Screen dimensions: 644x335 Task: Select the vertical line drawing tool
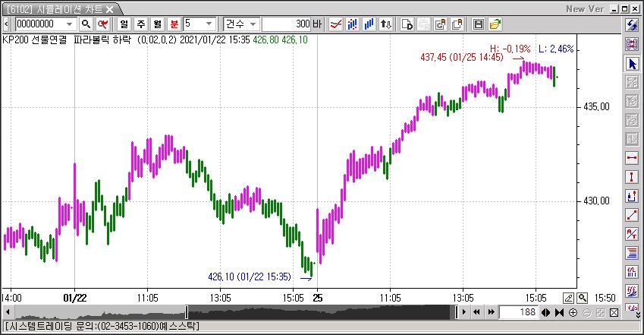[632, 177]
